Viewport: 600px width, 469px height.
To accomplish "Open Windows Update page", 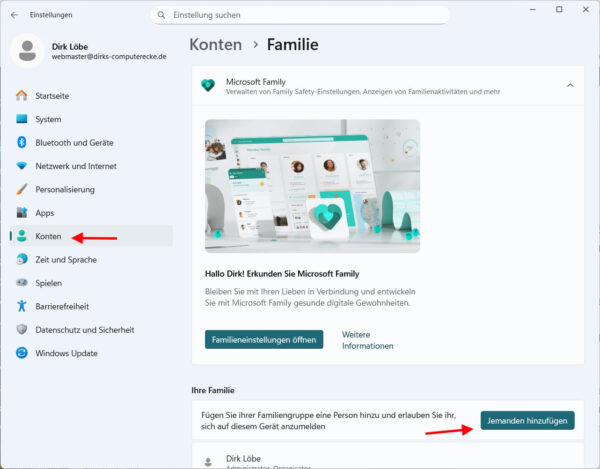I will point(91,353).
